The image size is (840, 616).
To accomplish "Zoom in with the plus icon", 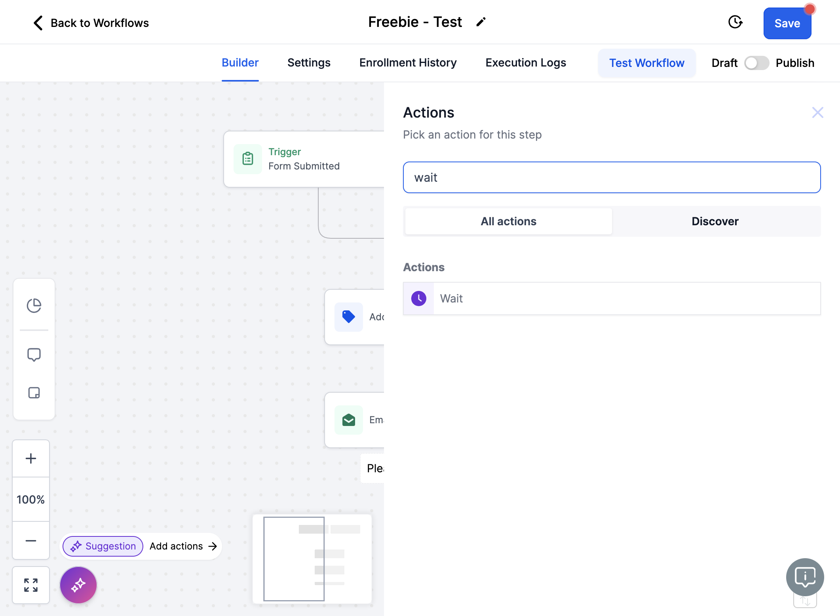I will coord(31,458).
